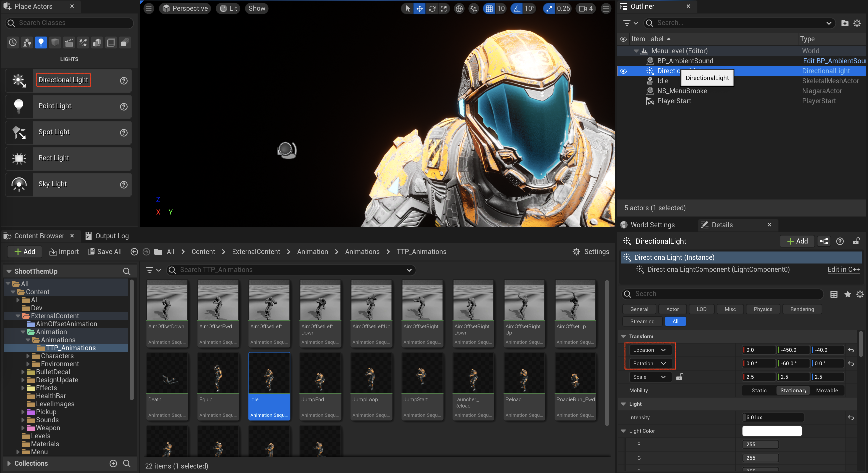Select the Physics filter in Details
This screenshot has height=473, width=868.
tap(763, 309)
